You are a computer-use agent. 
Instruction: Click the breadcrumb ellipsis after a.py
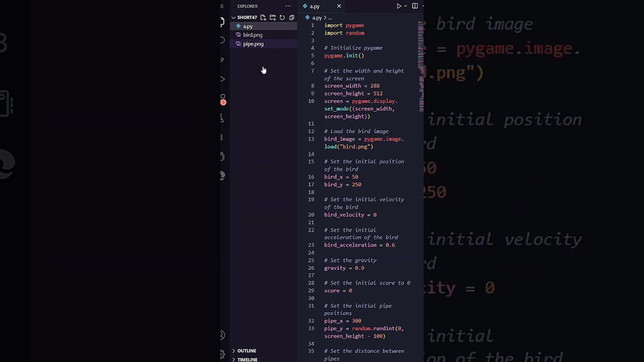click(x=330, y=18)
